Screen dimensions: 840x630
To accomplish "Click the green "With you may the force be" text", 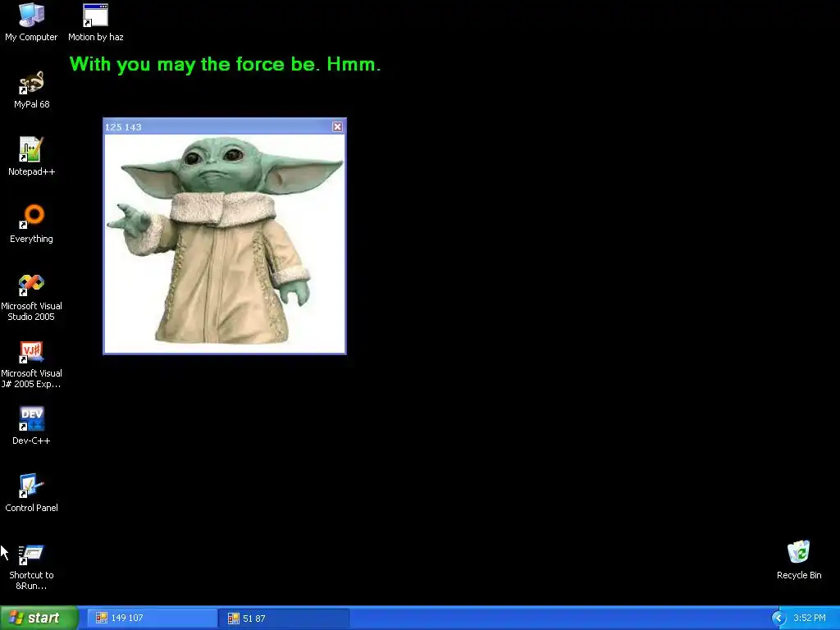I will pyautogui.click(x=225, y=64).
